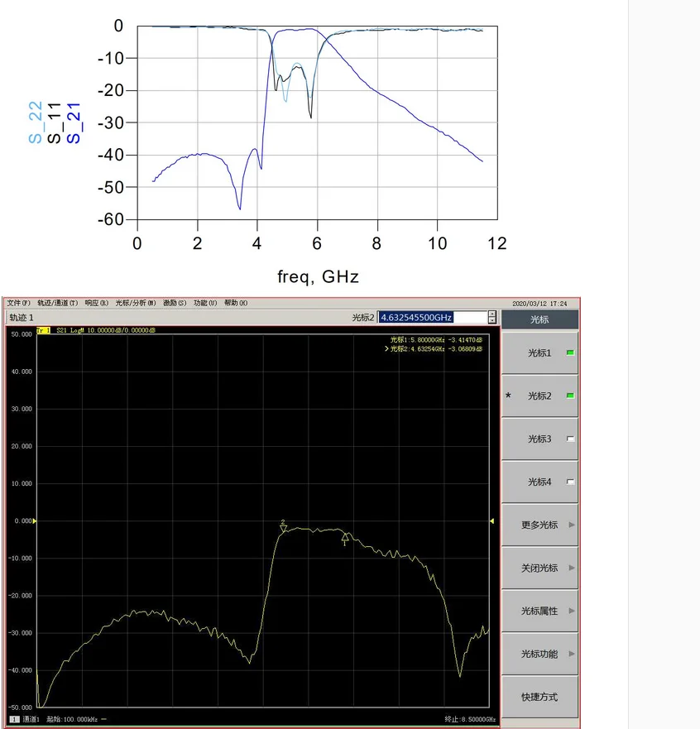The height and width of the screenshot is (729, 700).
Task: Select the 光标4 marker button
Action: point(539,482)
